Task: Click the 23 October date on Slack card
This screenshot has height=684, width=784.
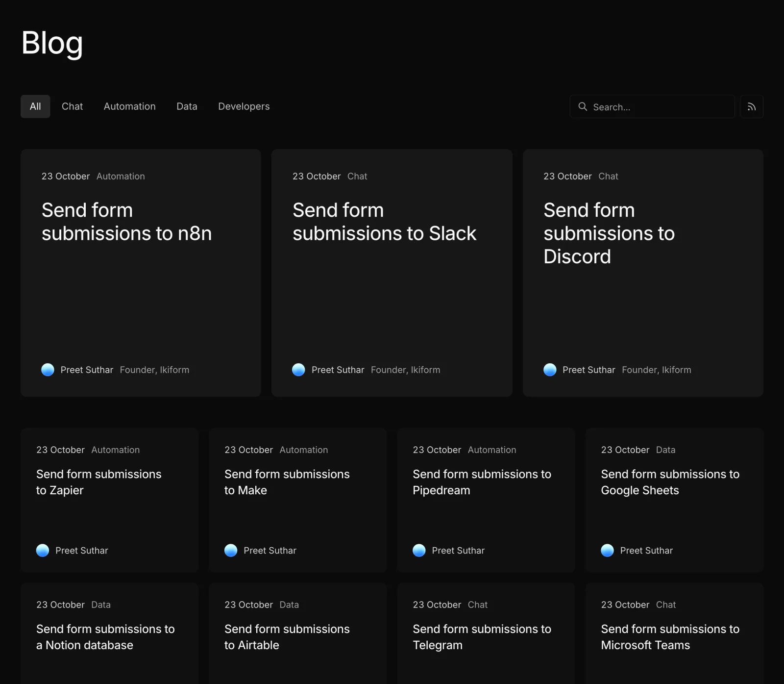Action: [317, 176]
